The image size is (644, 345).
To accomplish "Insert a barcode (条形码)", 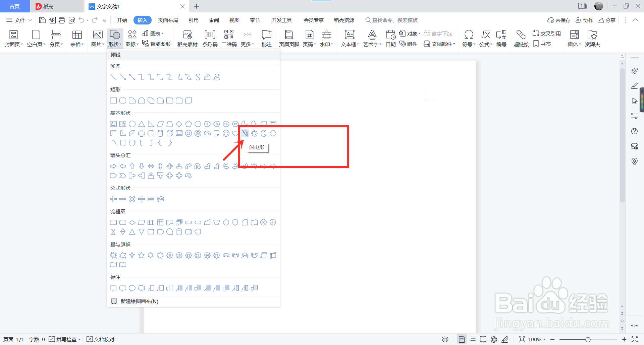I will click(210, 38).
